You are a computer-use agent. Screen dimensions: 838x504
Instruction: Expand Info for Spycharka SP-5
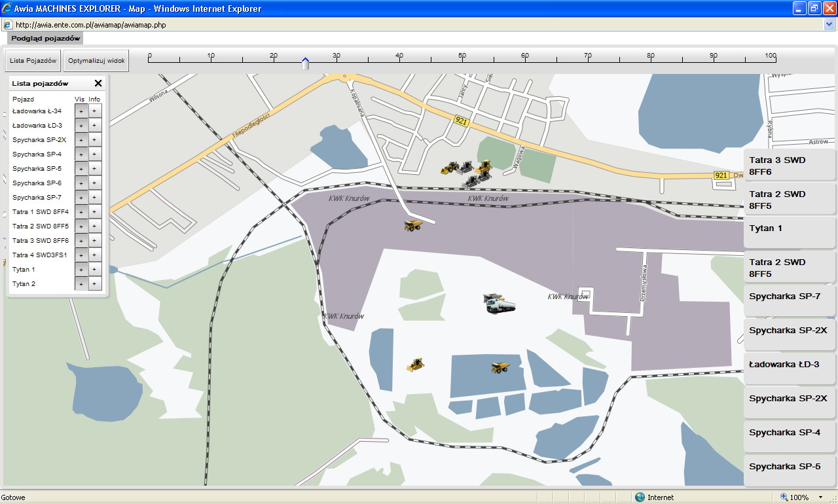95,168
